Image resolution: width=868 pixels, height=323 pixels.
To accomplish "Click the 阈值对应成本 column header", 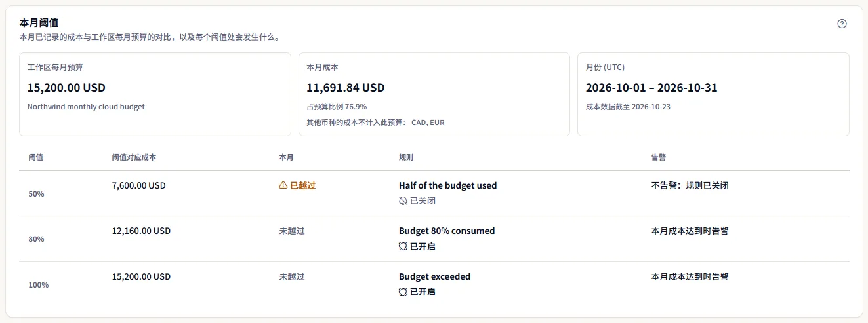I will pyautogui.click(x=134, y=157).
